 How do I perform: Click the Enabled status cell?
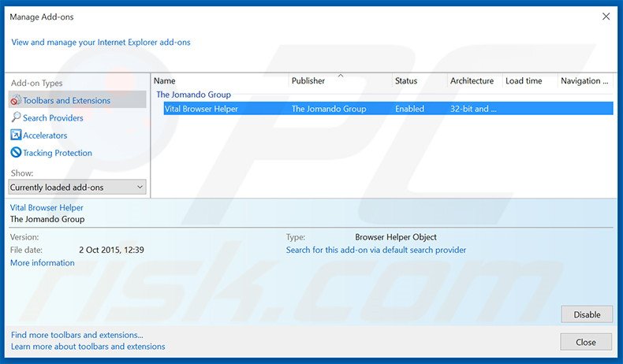pyautogui.click(x=409, y=109)
